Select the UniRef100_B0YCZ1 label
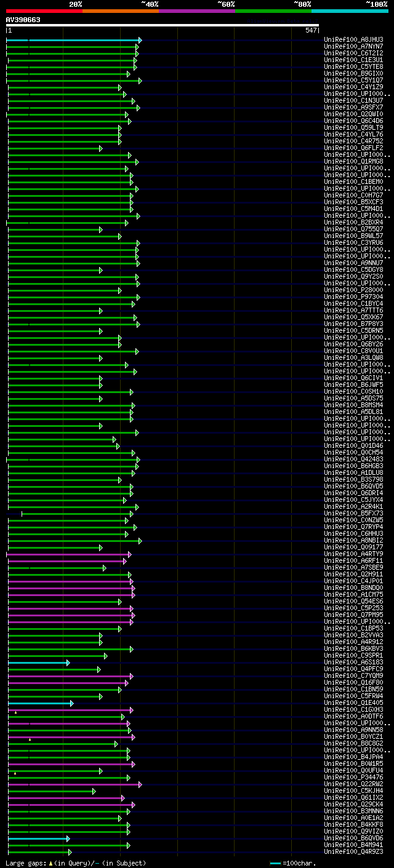This screenshot has height=868, width=394. (354, 736)
